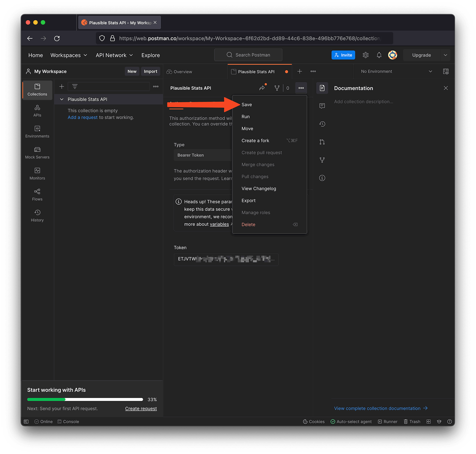
Task: Open the Bearer Token type dropdown
Action: pos(202,155)
